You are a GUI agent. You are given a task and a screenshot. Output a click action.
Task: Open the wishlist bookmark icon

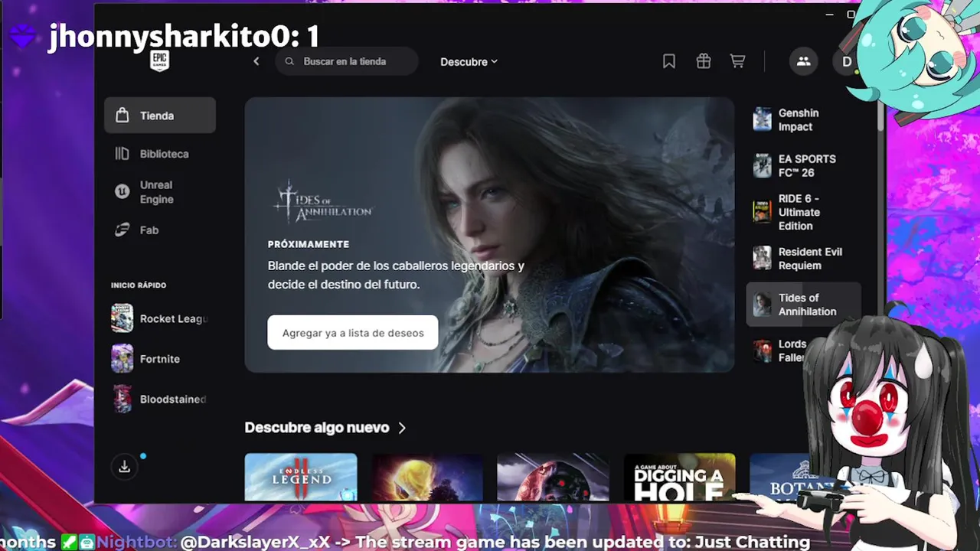669,61
